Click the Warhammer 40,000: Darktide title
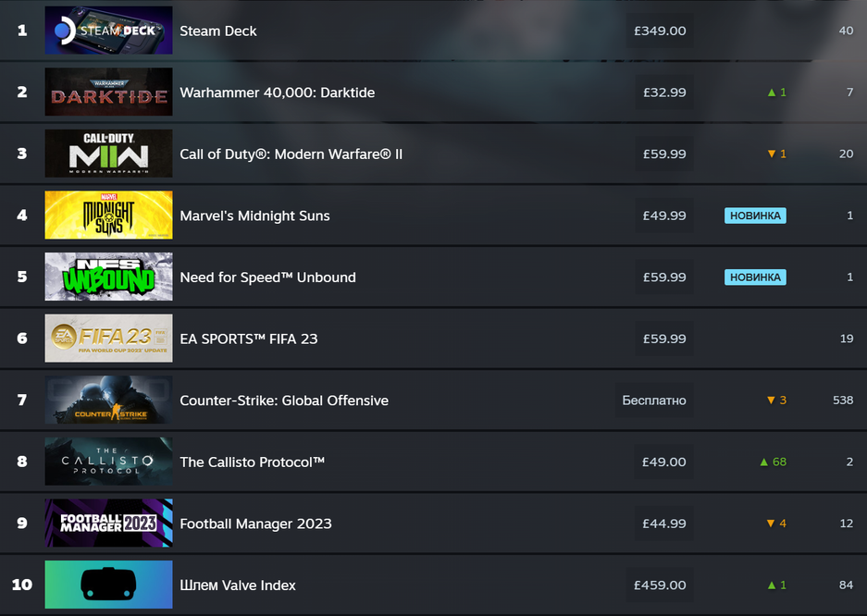 [x=277, y=92]
